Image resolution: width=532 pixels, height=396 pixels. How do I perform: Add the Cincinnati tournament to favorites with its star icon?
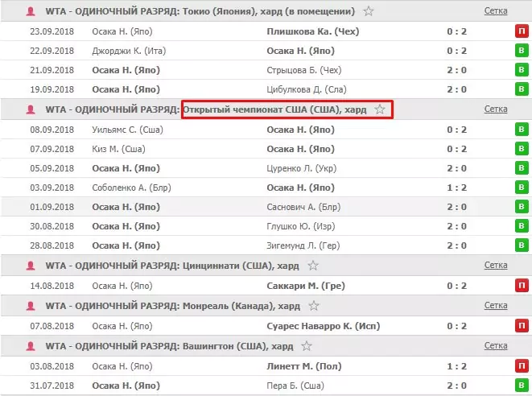click(313, 266)
